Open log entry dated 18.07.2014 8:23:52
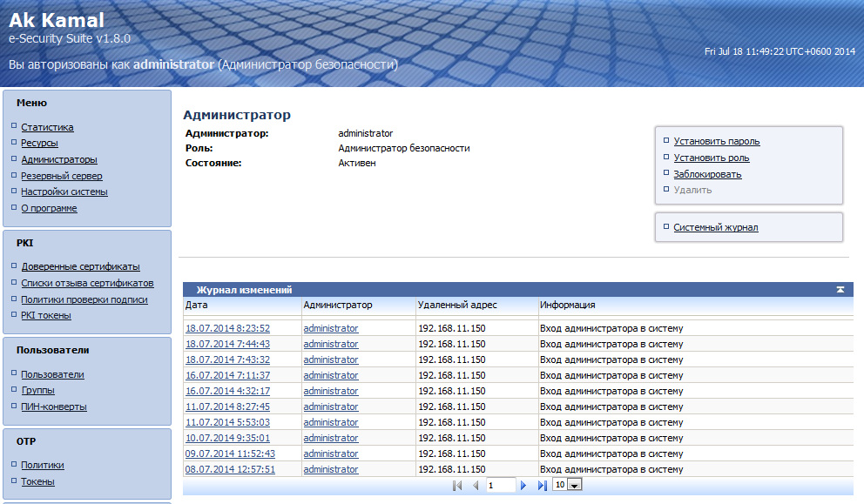The image size is (864, 504). tap(227, 328)
